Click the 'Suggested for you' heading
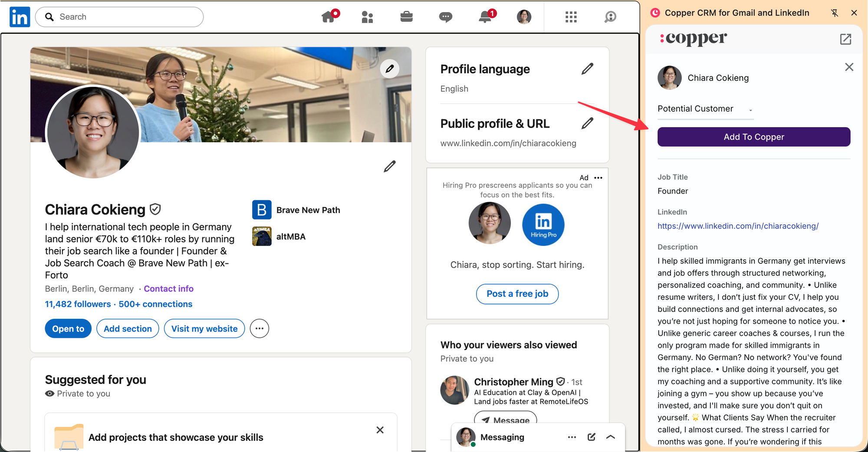868x452 pixels. 95,380
